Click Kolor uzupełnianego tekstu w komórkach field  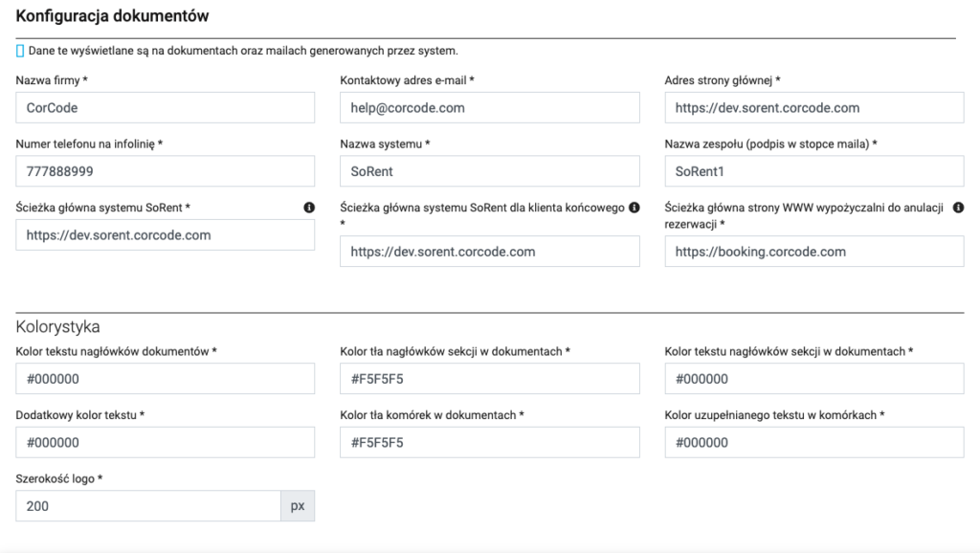point(814,442)
